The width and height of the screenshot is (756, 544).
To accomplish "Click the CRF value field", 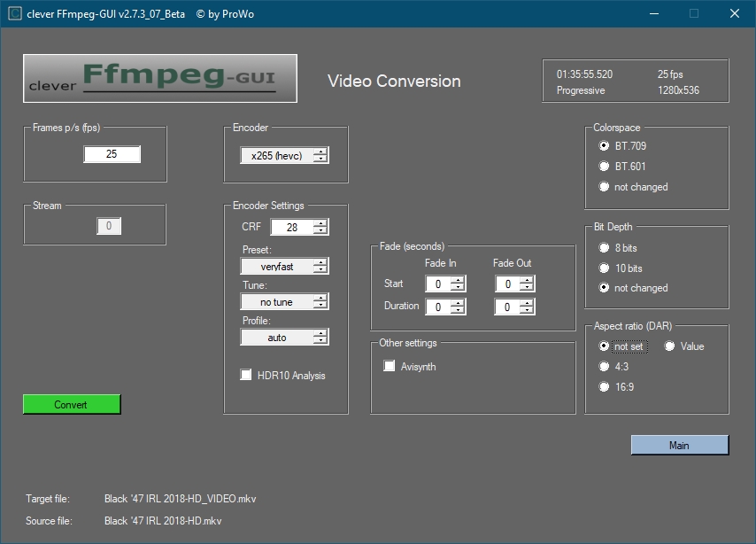I will (x=291, y=228).
